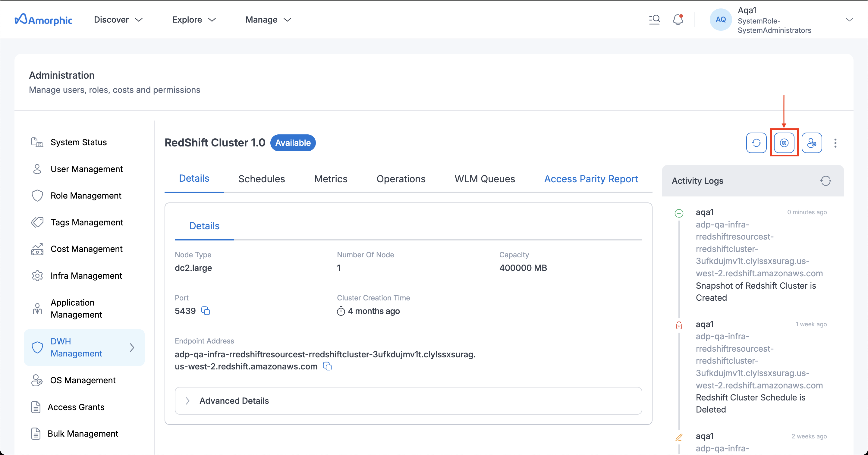
Task: Refresh the RedShift cluster status
Action: coord(756,143)
